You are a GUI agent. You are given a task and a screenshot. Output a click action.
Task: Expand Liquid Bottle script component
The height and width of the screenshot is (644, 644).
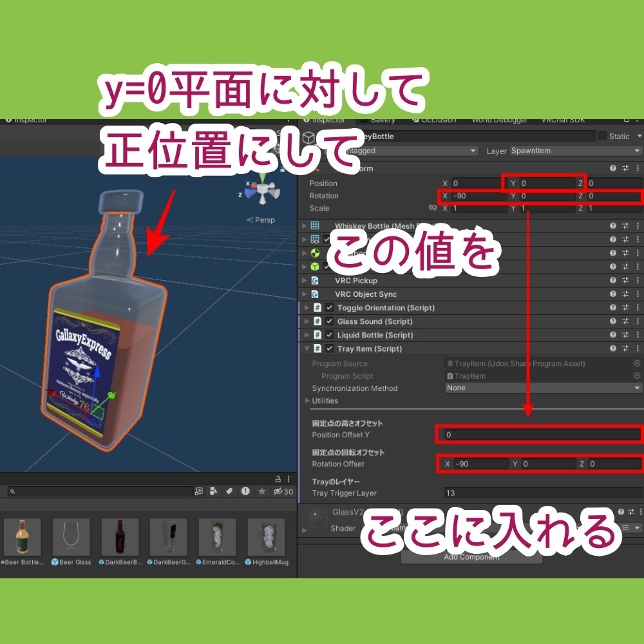tap(307, 334)
